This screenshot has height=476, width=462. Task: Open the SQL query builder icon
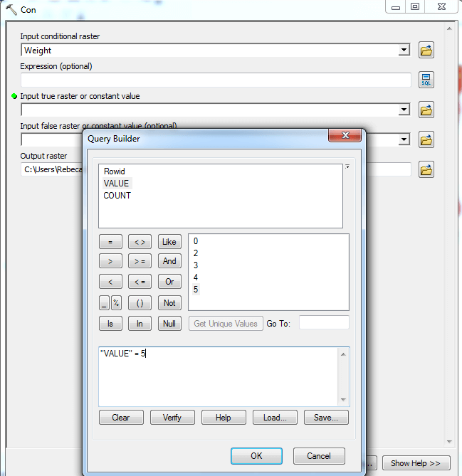coord(426,80)
